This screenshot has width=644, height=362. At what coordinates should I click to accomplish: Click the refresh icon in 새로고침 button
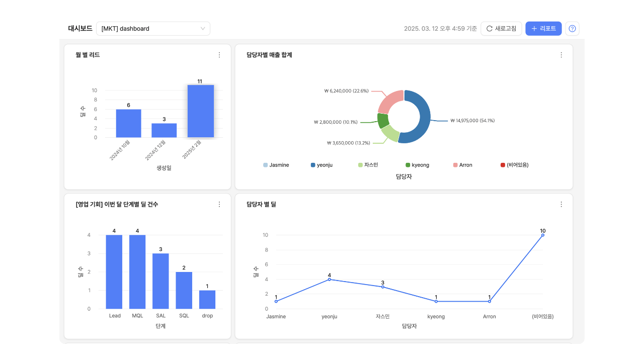pos(489,29)
